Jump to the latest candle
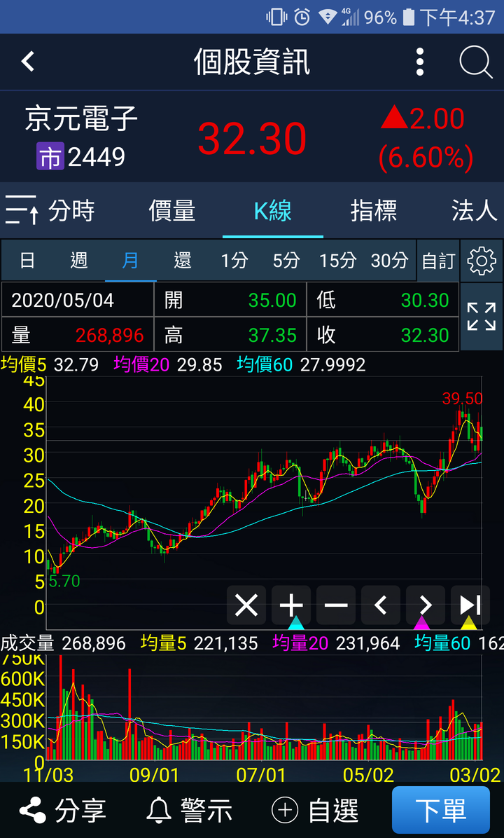Viewport: 504px width, 838px height. coord(470,605)
